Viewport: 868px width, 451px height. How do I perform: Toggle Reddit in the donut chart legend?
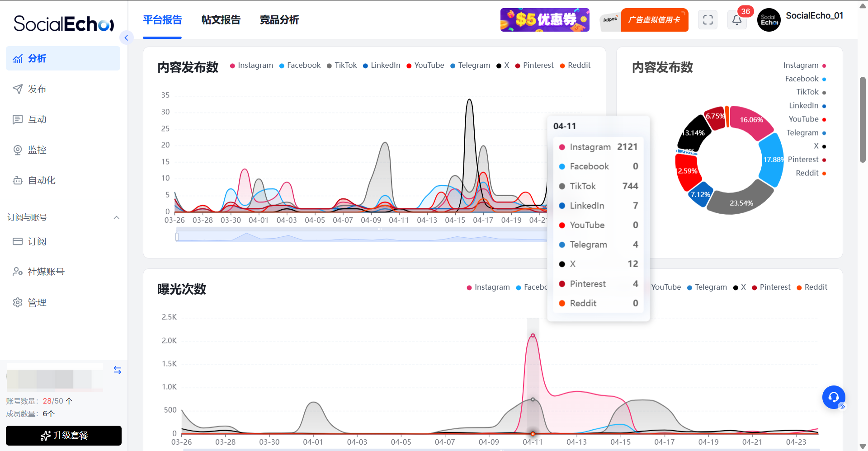pos(811,173)
